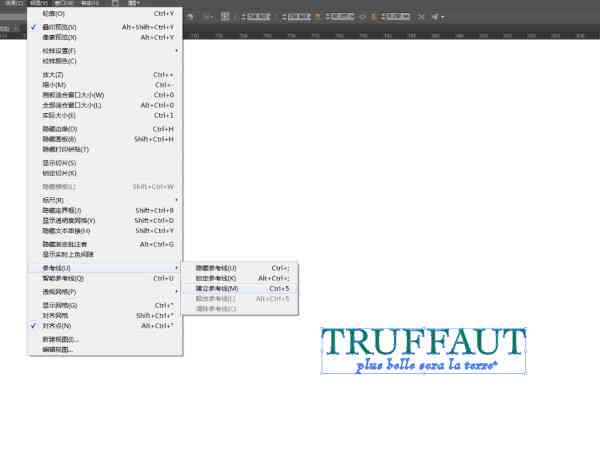
Task: Click 建立参考线(M) make guides
Action: (240, 289)
